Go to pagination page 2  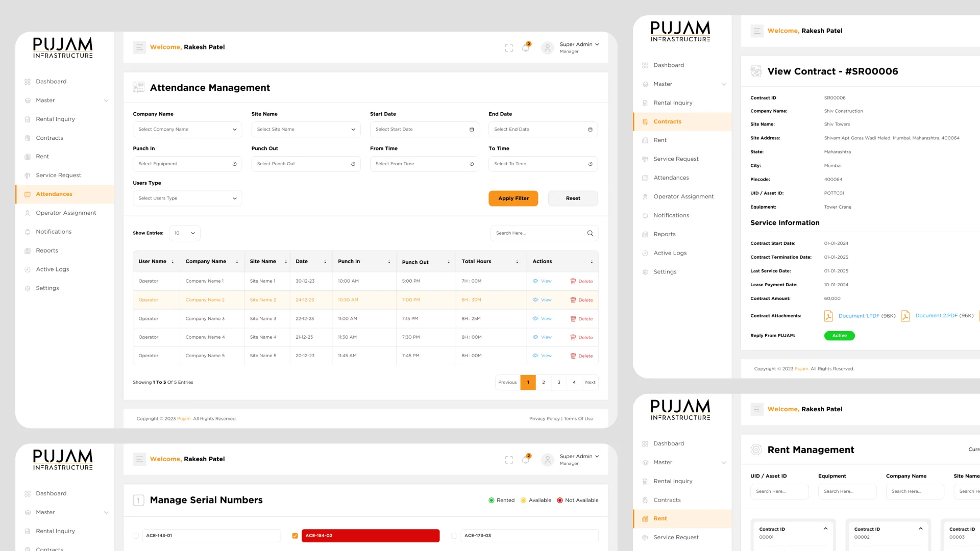pyautogui.click(x=544, y=382)
